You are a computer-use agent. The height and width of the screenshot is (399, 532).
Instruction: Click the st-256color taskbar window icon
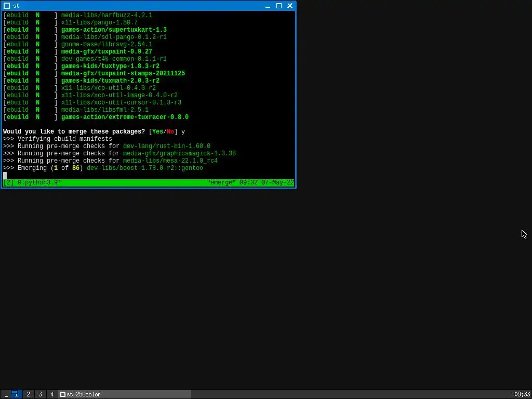[x=63, y=394]
